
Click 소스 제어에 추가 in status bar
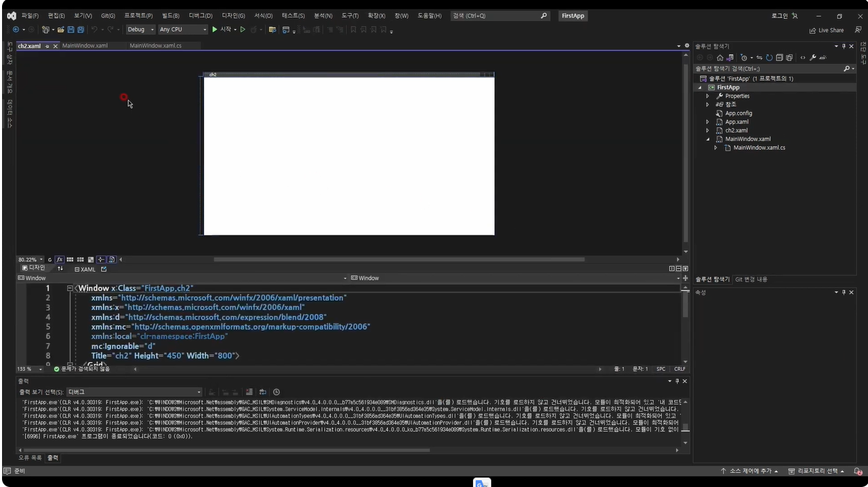749,471
